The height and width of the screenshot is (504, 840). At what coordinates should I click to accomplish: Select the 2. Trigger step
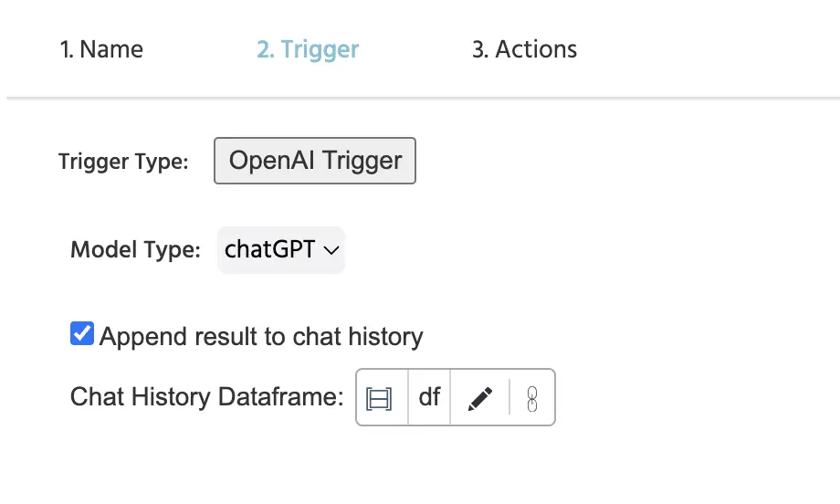pyautogui.click(x=308, y=50)
